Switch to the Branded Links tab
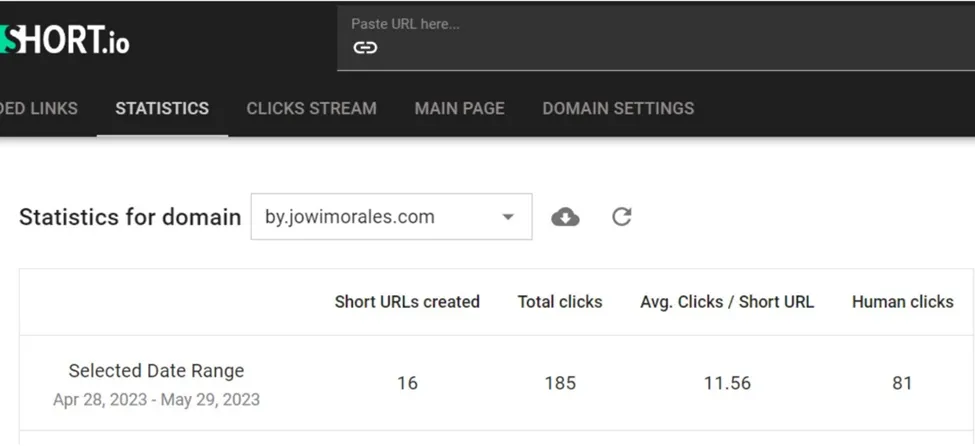This screenshot has width=975, height=446. pos(39,108)
